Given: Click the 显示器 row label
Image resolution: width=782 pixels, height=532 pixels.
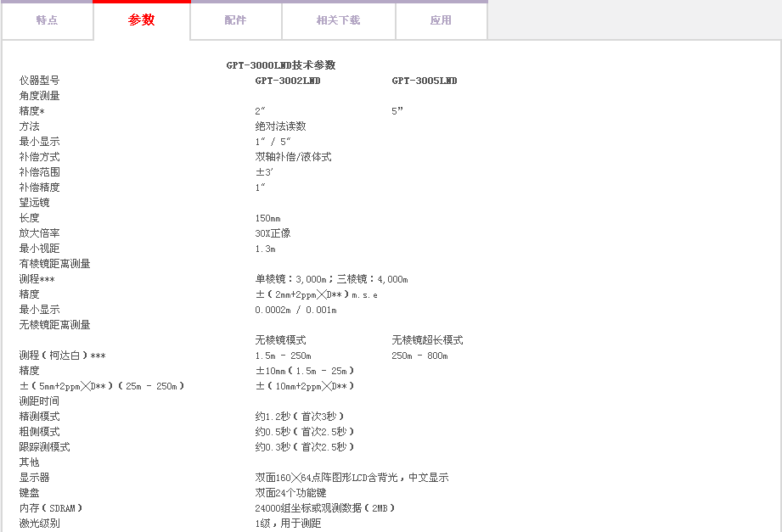Looking at the screenshot, I should [34, 478].
